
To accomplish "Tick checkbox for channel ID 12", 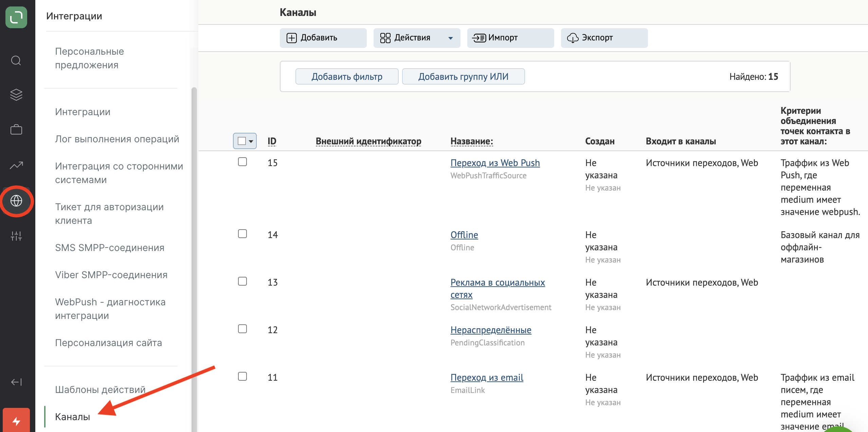I will point(242,329).
